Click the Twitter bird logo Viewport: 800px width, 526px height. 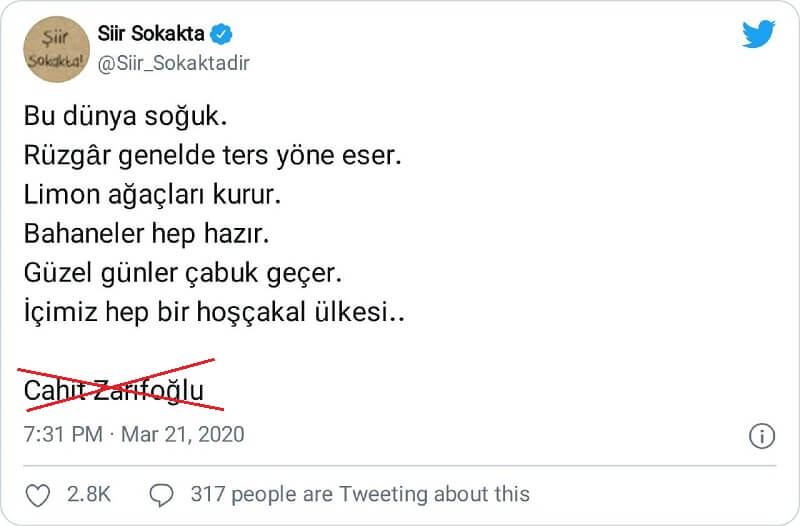pyautogui.click(x=758, y=35)
